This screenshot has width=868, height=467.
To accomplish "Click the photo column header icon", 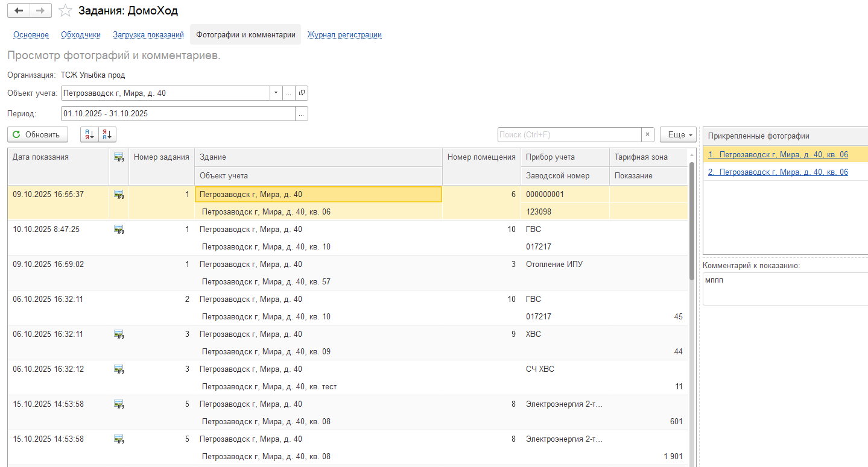I will [x=119, y=157].
